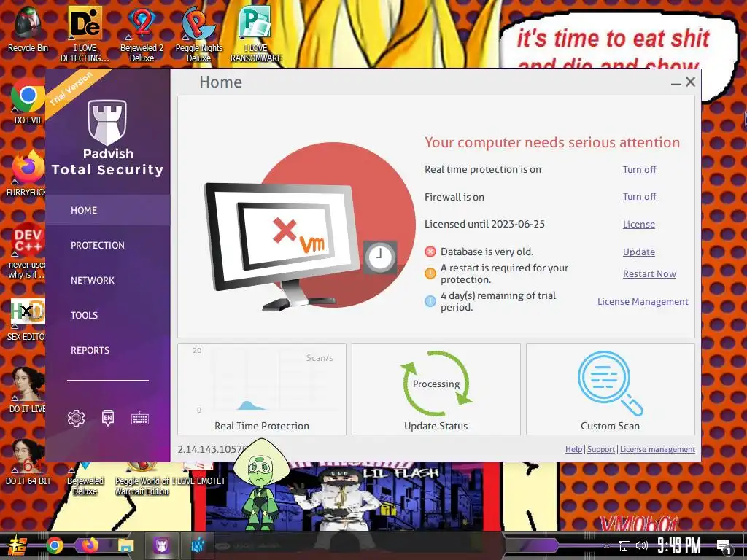Screen dimensions: 747x560
Task: Click the 'Your computer needs serious attention' heading
Action: tap(552, 142)
